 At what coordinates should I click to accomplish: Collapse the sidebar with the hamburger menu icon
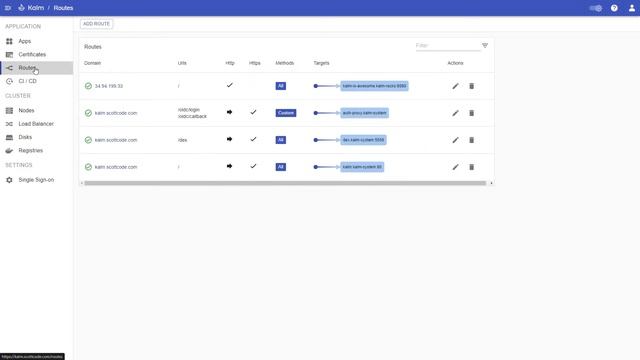click(8, 8)
